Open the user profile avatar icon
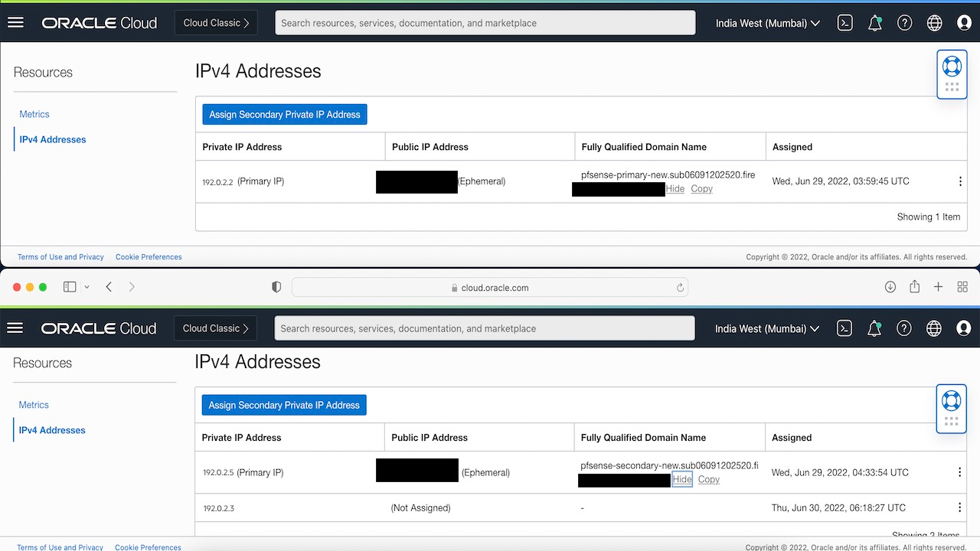 (963, 22)
